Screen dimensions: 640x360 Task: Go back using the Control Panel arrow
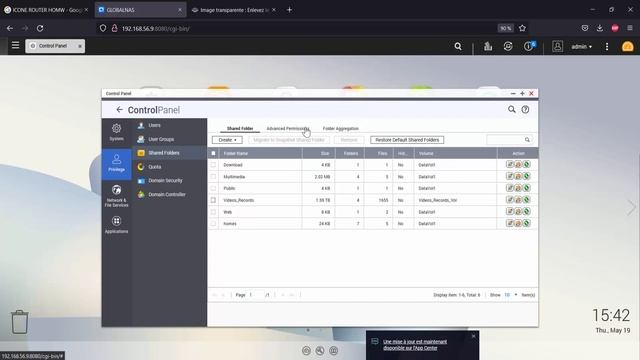(x=119, y=109)
